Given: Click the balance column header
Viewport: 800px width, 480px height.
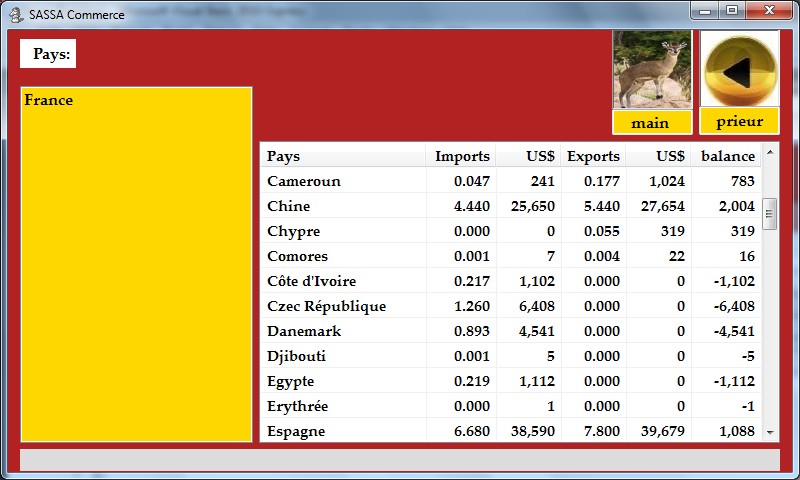Looking at the screenshot, I should pos(727,156).
